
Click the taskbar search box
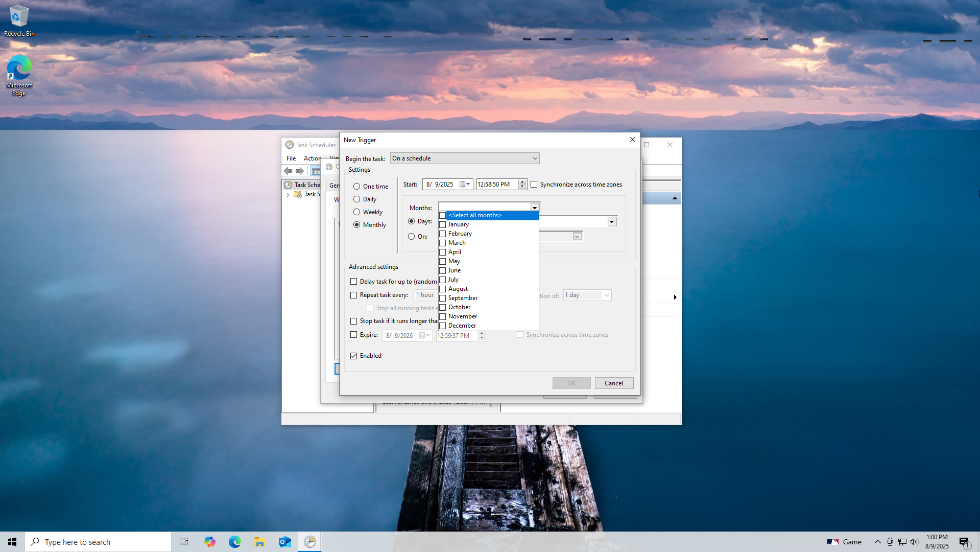pos(98,542)
